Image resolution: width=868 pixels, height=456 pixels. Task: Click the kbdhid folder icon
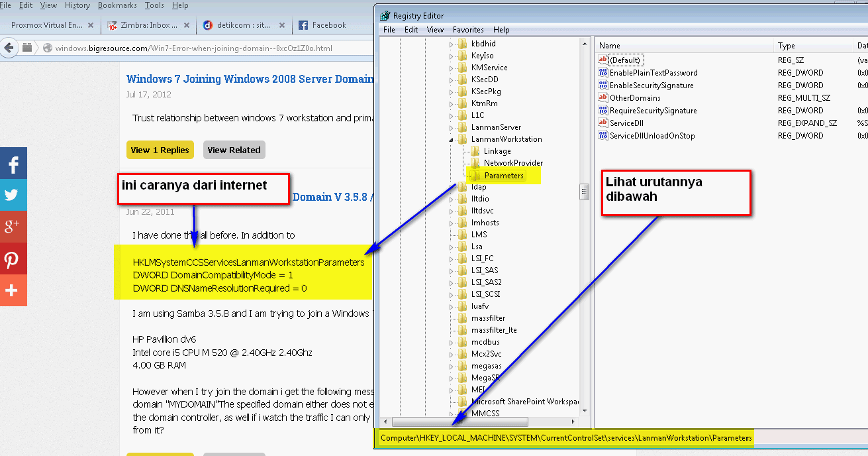pyautogui.click(x=462, y=44)
